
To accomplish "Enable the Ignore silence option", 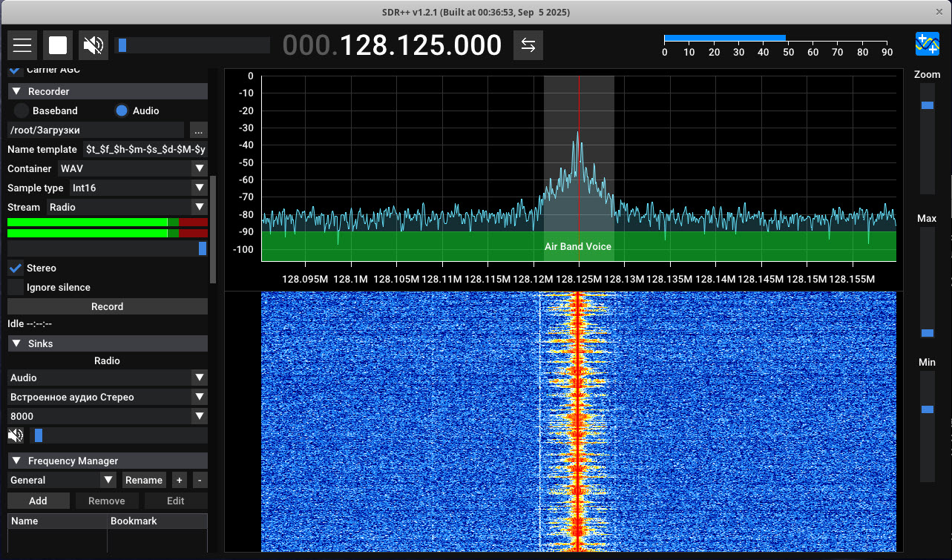I will [16, 287].
